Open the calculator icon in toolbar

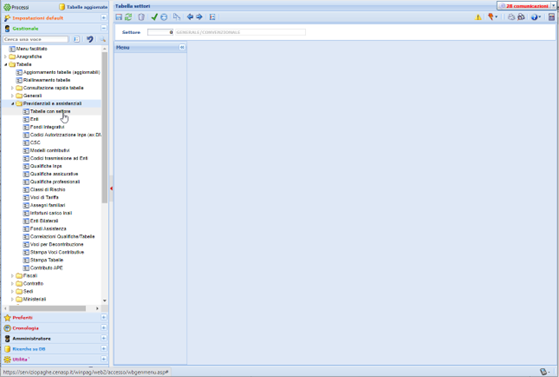(x=552, y=17)
